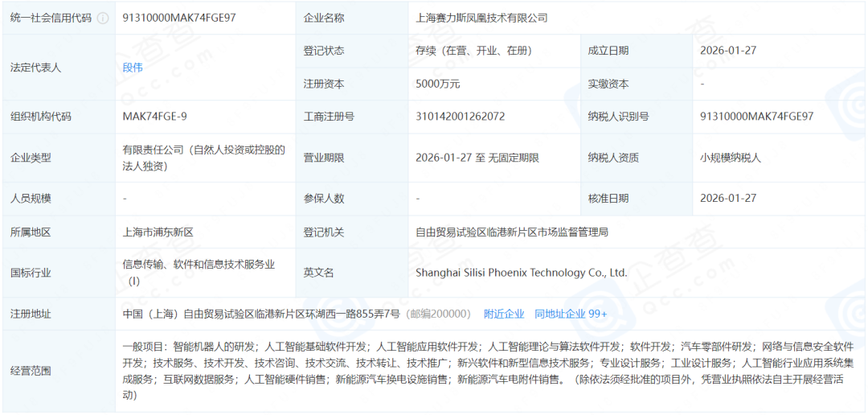Click the organization code MAK74FGE-9
This screenshot has height=415, width=868.
coord(155,117)
